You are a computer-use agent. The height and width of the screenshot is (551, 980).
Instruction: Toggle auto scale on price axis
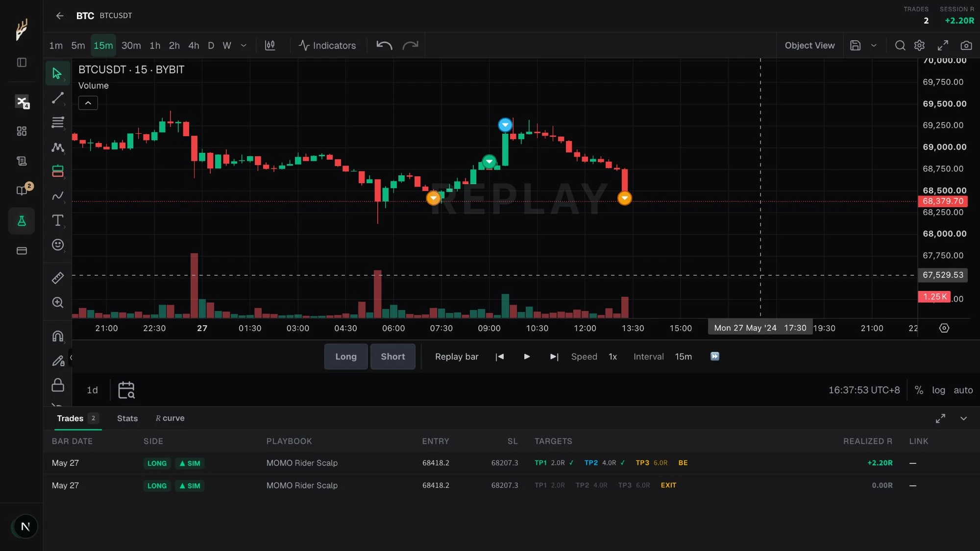tap(963, 390)
